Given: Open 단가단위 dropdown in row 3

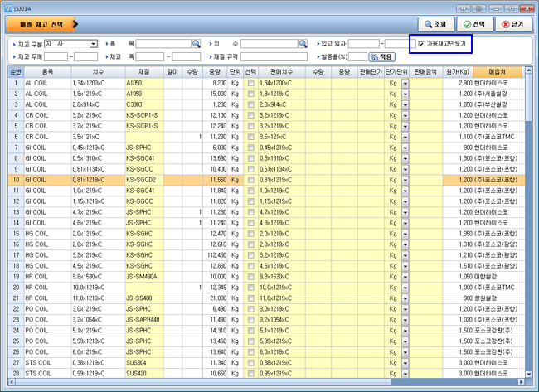Looking at the screenshot, I should [405, 104].
